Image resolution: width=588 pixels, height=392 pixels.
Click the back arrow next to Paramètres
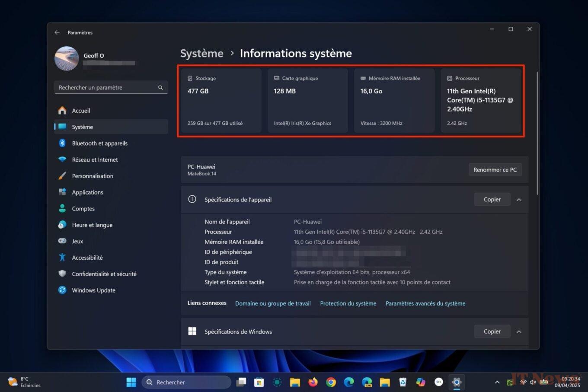57,32
